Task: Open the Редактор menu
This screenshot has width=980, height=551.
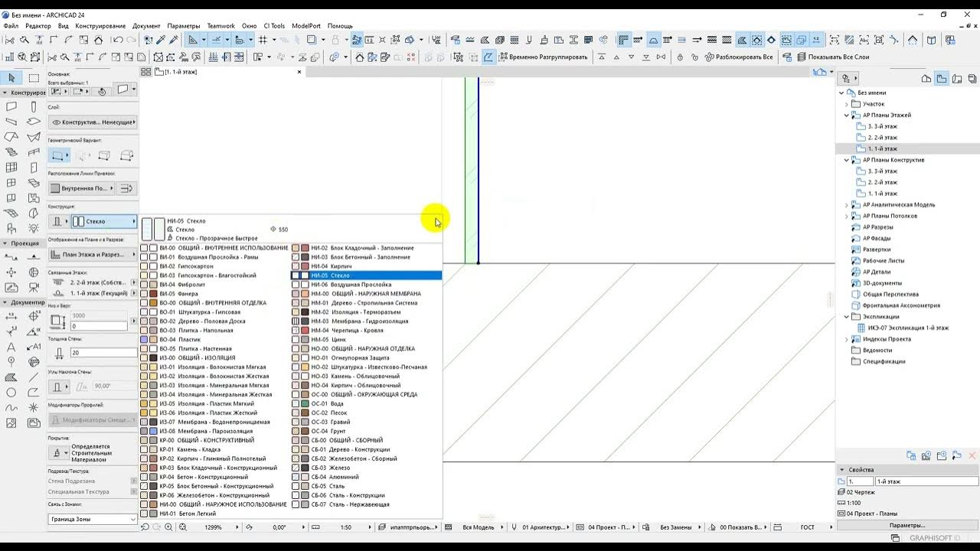Action: pyautogui.click(x=38, y=26)
